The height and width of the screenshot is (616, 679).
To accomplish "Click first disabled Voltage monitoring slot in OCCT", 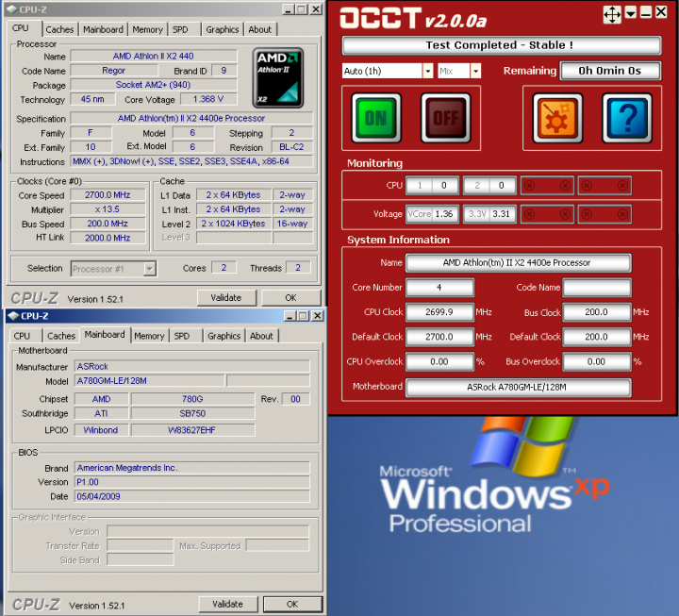I will pos(547,214).
